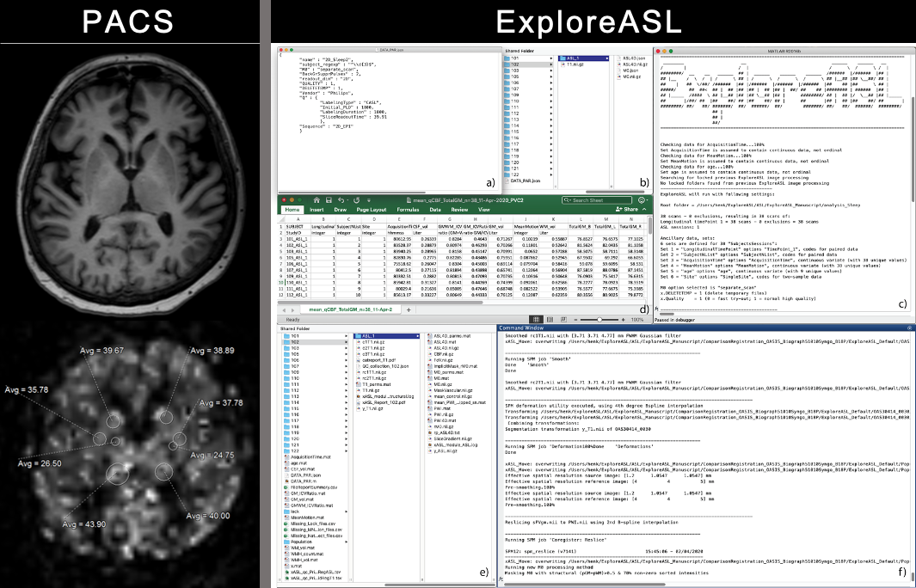Open the Page Layout ribbon tab
This screenshot has width=916, height=588.
click(x=371, y=209)
